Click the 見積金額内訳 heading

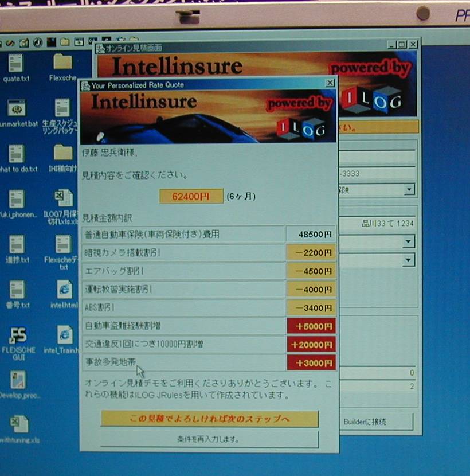tap(107, 218)
